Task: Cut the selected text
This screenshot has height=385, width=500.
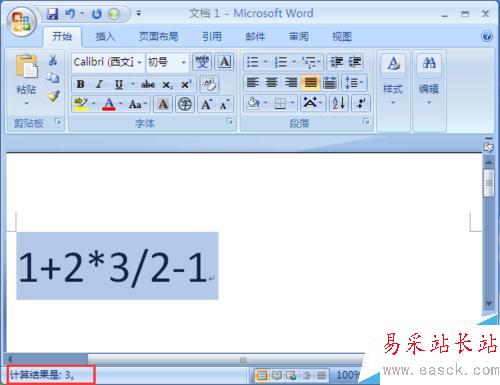Action: (53, 60)
